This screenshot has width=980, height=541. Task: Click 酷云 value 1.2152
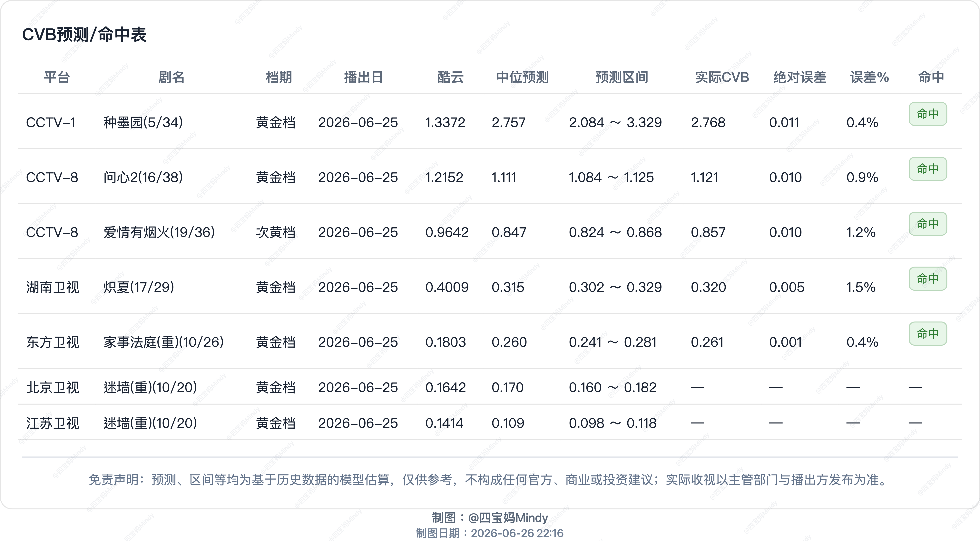[444, 177]
